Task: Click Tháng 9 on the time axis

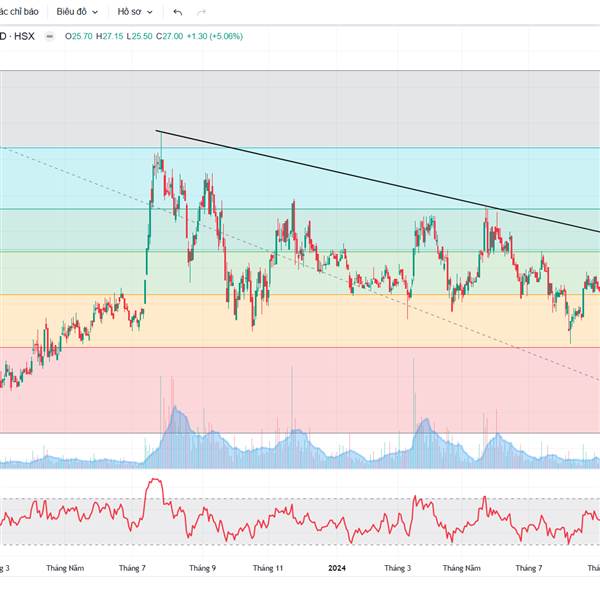Action: 201,568
